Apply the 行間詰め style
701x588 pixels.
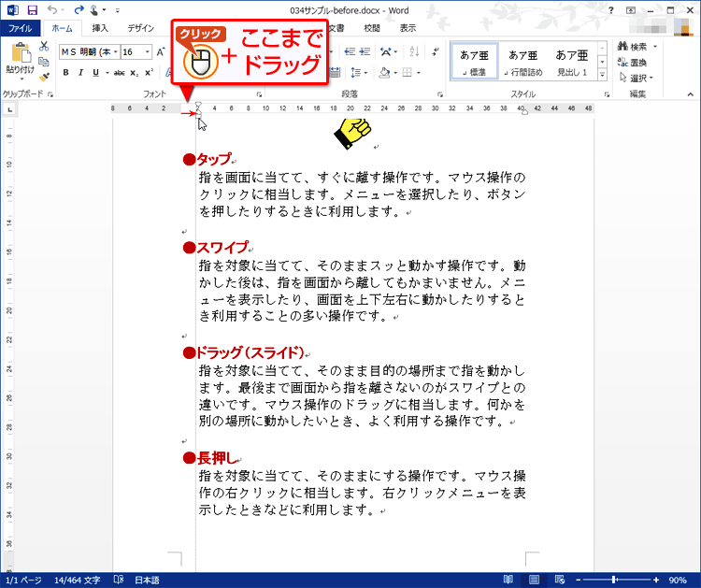point(523,62)
